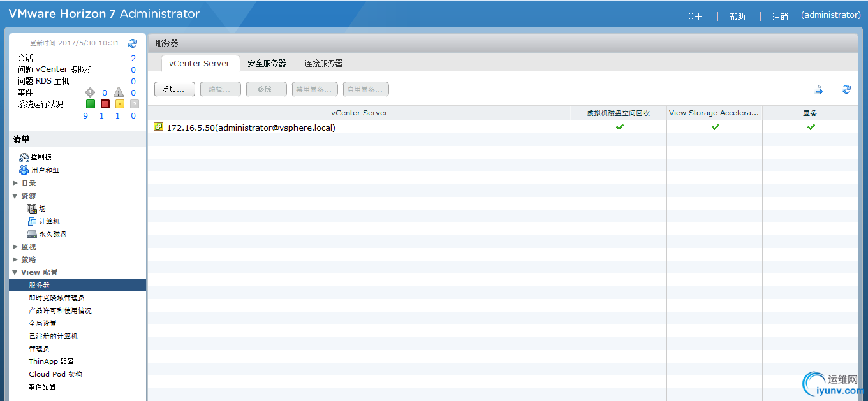
Task: Click the gray unknown health status square
Action: (134, 104)
